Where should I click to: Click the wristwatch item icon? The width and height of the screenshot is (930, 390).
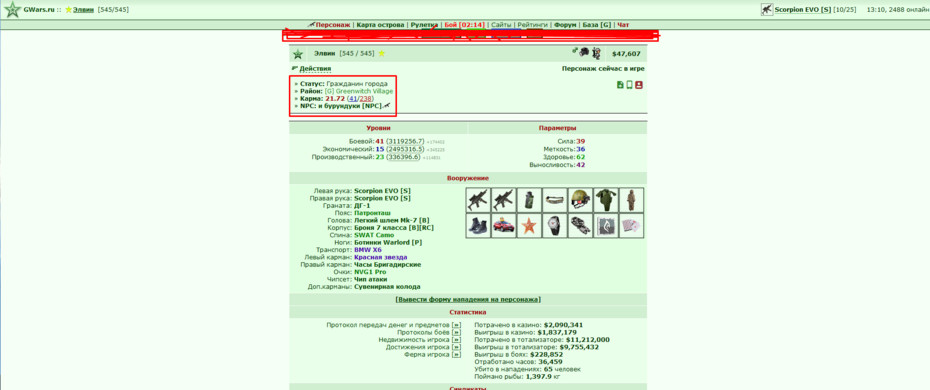555,226
